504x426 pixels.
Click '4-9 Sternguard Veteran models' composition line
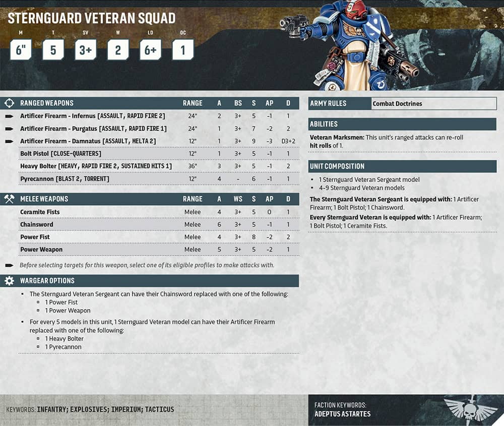pos(361,188)
